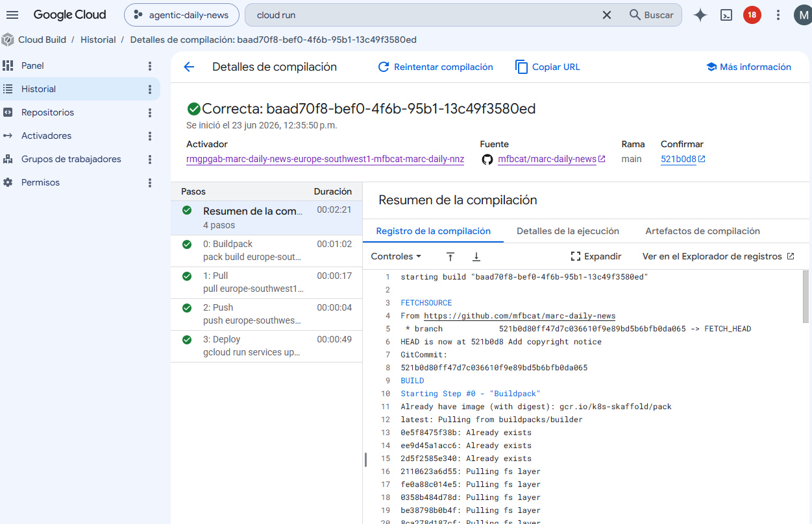Click the Duración column header
This screenshot has height=524, width=812.
click(x=333, y=191)
